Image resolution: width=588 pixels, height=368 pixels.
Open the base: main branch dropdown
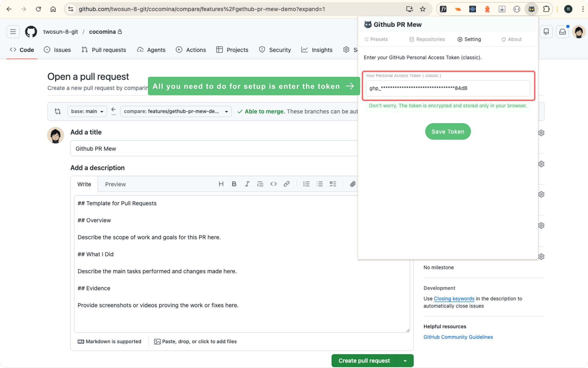tap(87, 111)
